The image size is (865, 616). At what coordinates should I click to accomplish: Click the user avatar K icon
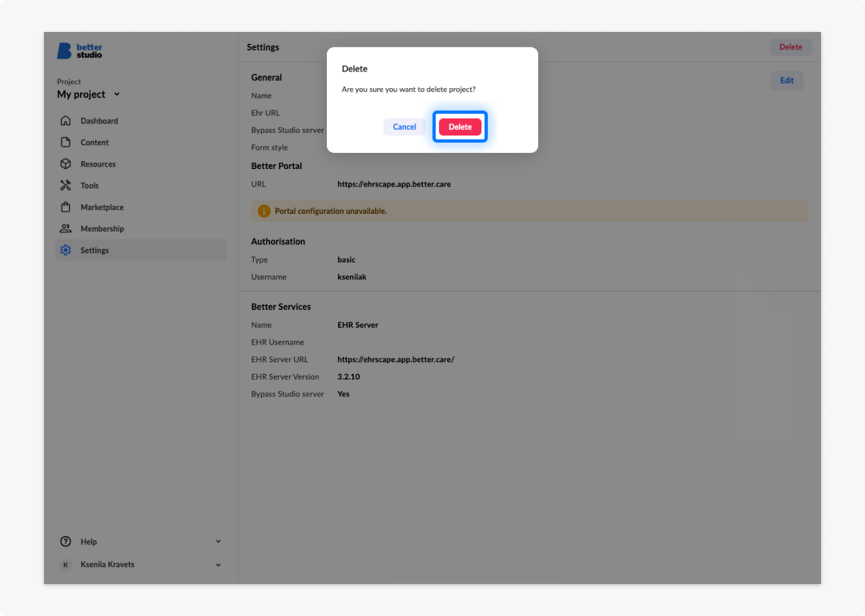click(66, 565)
